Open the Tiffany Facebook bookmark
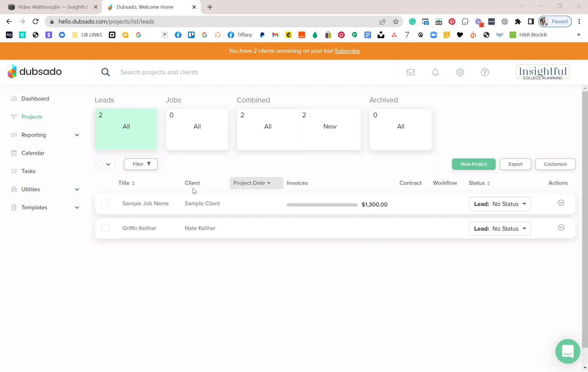 click(240, 35)
